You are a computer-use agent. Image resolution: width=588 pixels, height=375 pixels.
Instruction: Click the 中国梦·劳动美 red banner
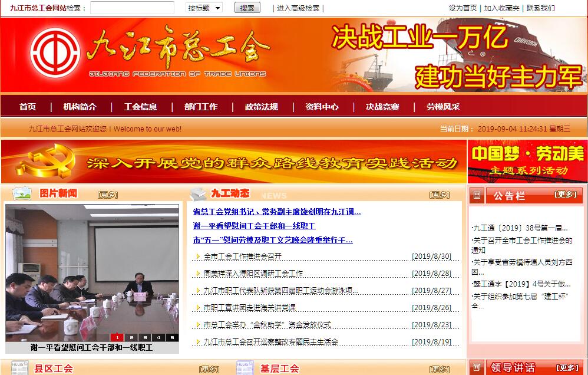coord(527,161)
